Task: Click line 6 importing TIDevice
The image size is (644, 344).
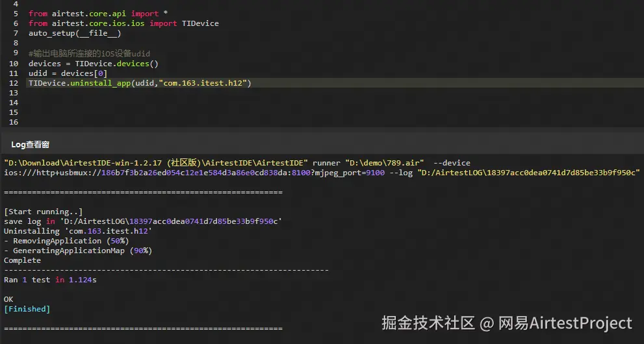Action: (x=123, y=23)
